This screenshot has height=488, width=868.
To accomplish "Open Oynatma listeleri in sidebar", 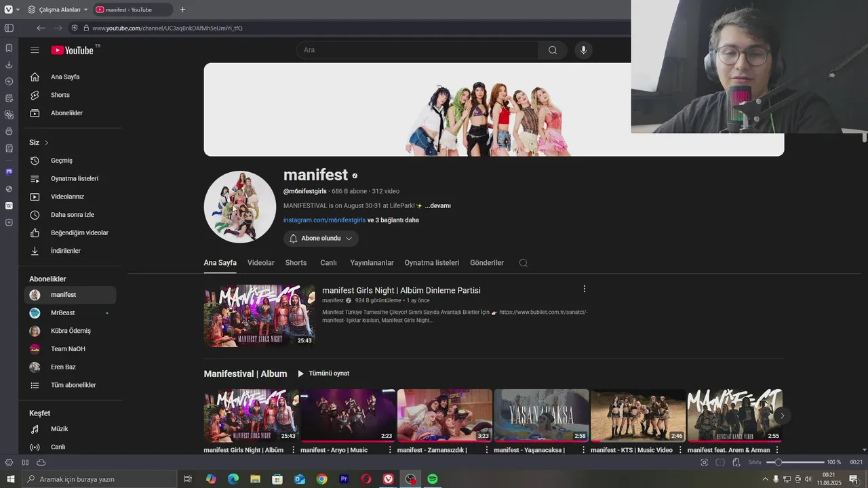I will (71, 179).
